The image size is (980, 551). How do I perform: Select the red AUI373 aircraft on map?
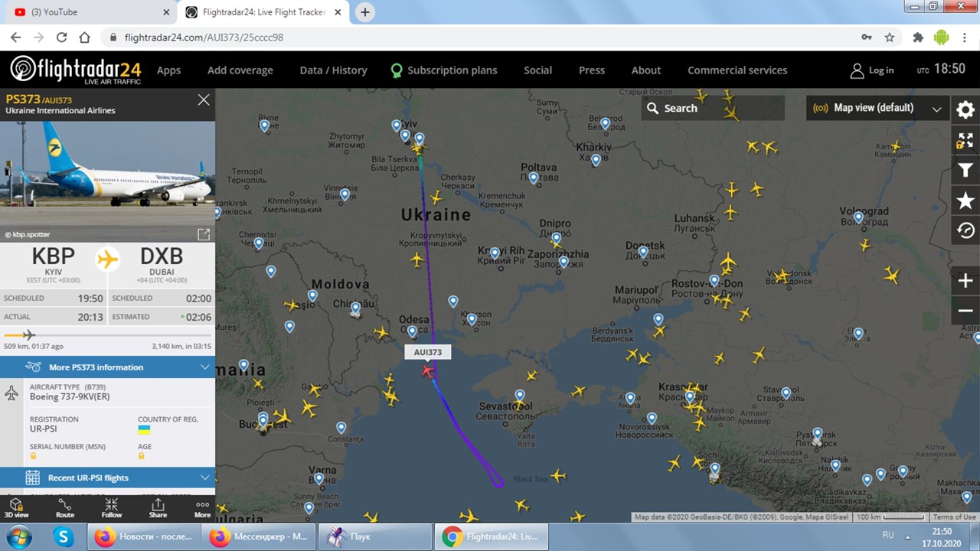tap(427, 371)
